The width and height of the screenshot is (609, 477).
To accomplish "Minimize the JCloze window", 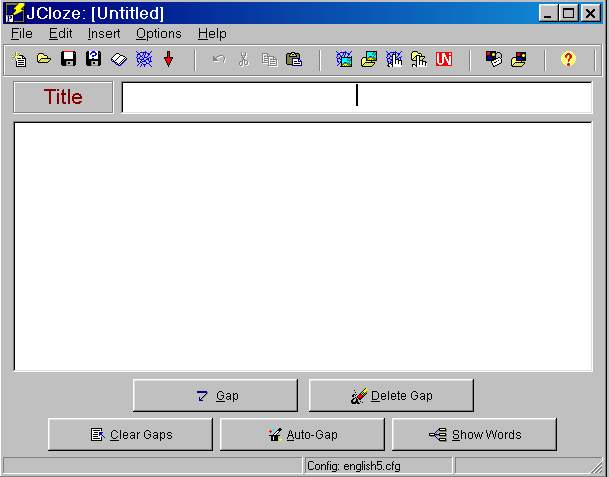I will (548, 14).
